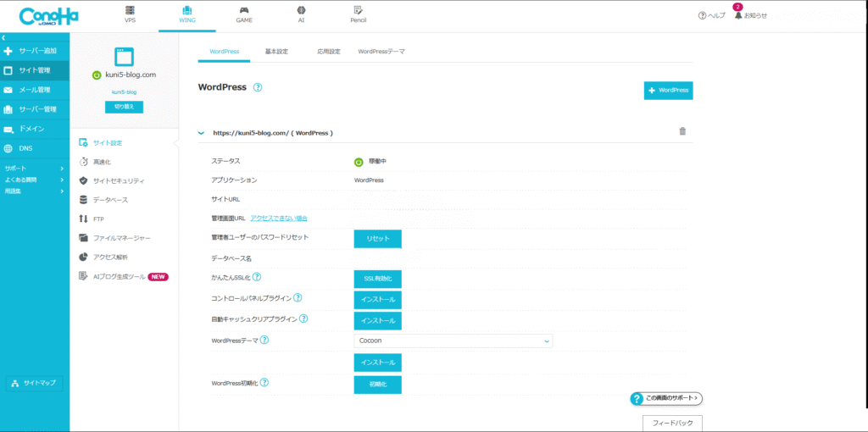
Task: Click the SSL有効化 button
Action: pos(377,280)
